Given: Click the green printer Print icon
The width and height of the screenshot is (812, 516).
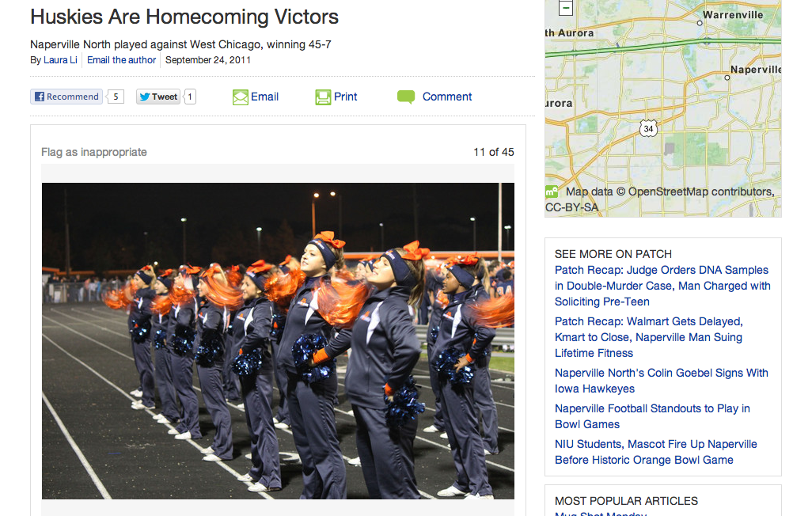Looking at the screenshot, I should 323,97.
